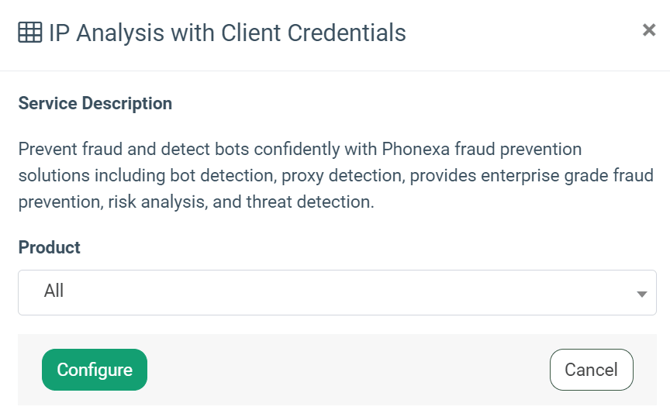Click the Product dropdown caret arrow

[x=641, y=293]
